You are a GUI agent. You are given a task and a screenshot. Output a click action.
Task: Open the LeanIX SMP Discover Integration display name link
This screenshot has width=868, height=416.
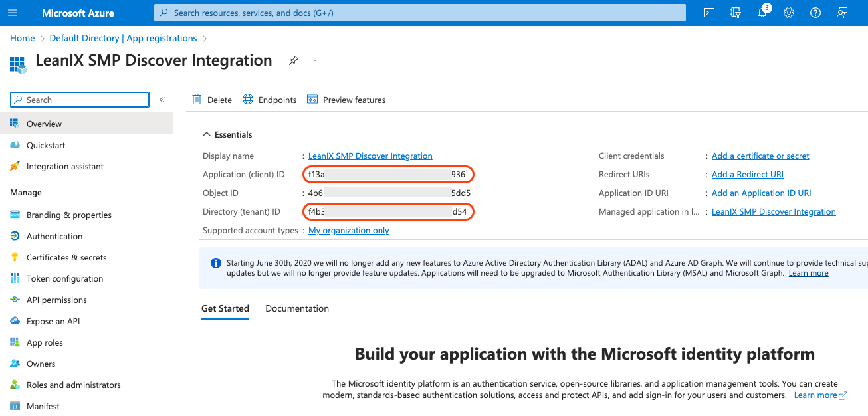tap(370, 156)
